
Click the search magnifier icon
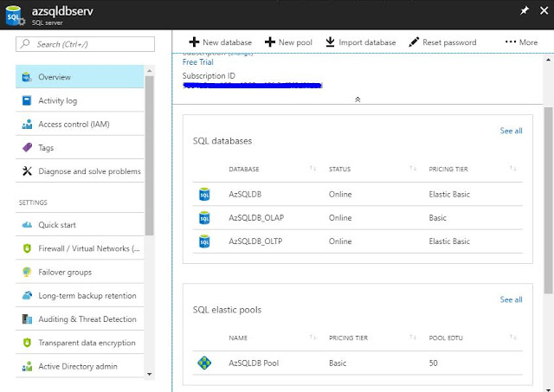coord(25,44)
